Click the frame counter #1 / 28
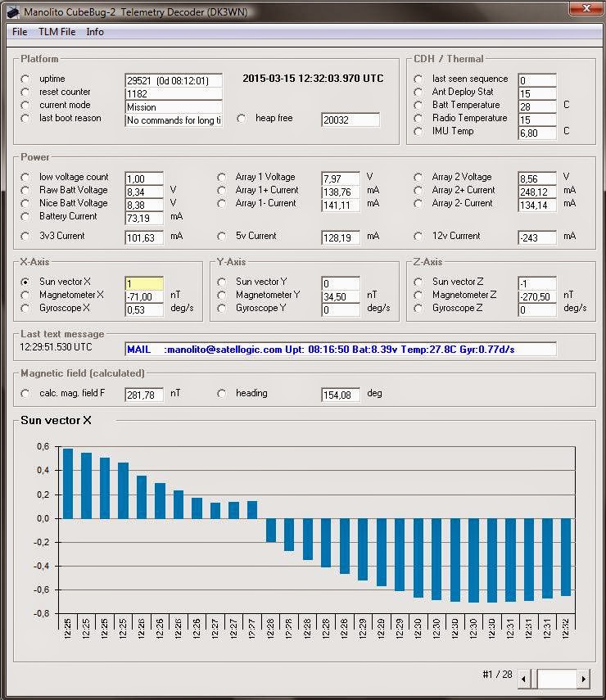 click(x=497, y=675)
